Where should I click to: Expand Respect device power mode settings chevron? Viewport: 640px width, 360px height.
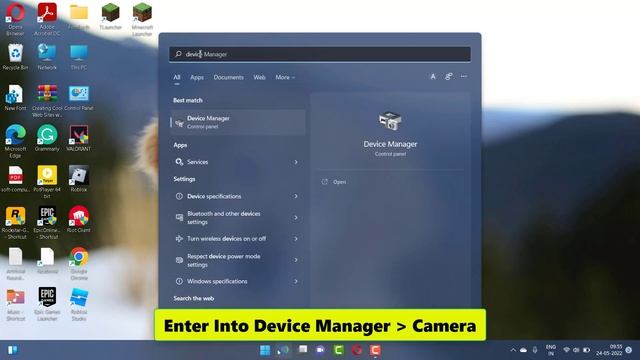(296, 260)
